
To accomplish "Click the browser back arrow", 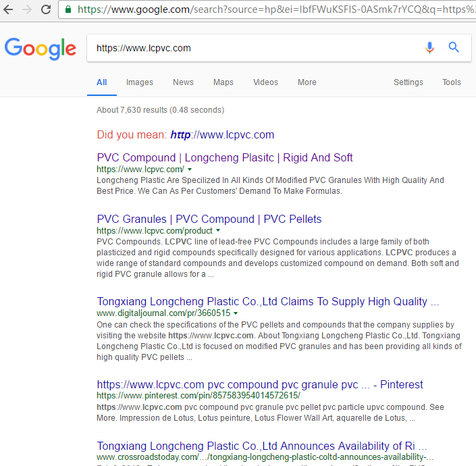I will pyautogui.click(x=8, y=9).
